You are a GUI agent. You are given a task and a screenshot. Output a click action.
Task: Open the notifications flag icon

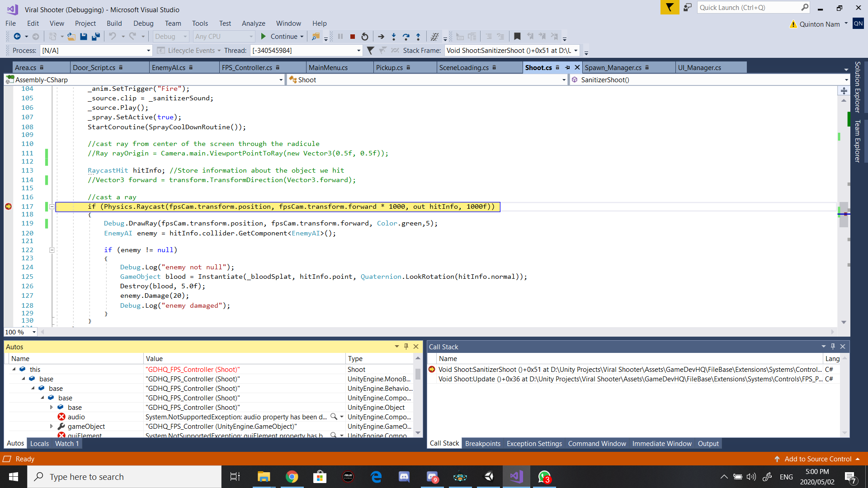pos(670,7)
